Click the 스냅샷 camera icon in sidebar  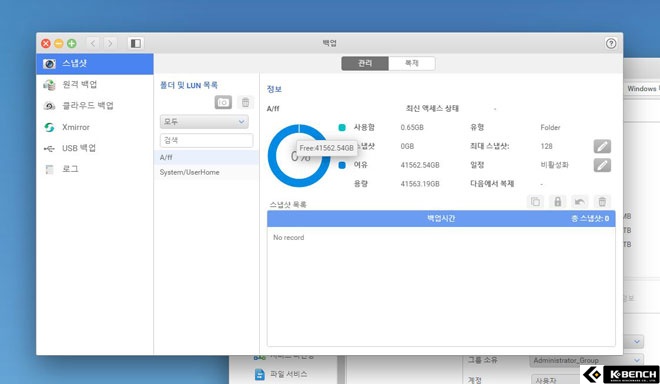49,64
